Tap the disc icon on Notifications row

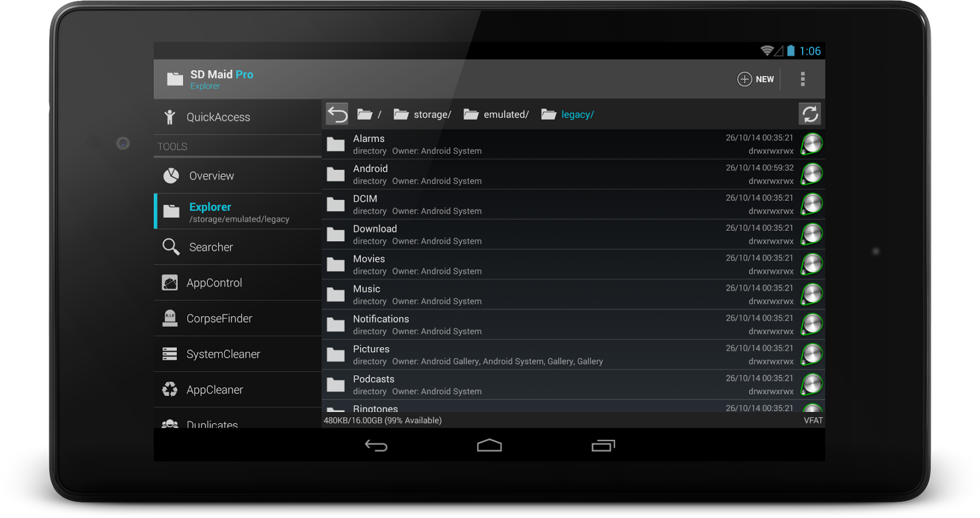click(812, 324)
